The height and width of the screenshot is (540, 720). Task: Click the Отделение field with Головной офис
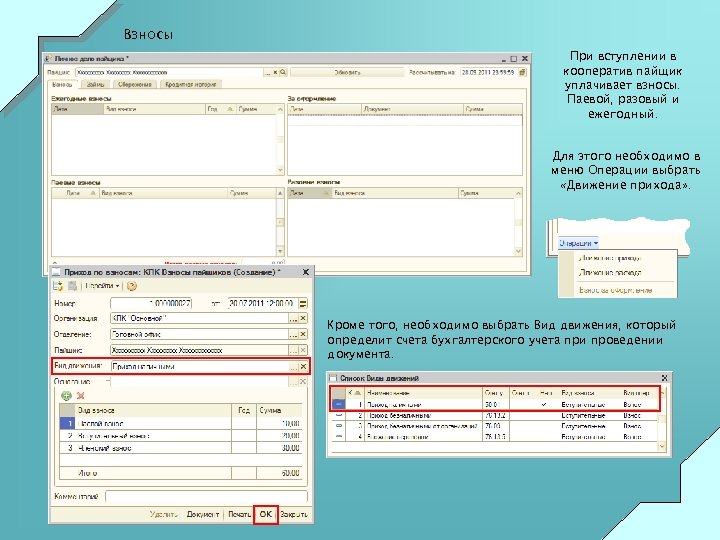[x=200, y=335]
